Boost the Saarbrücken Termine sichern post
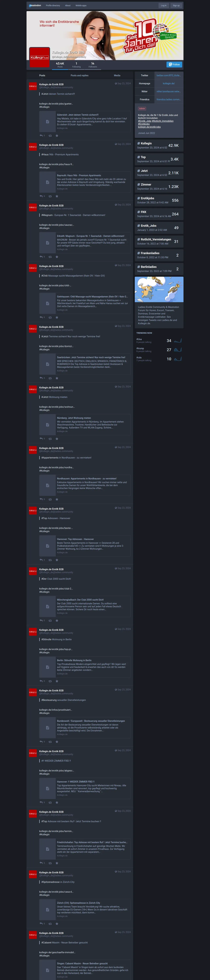The width and height of the screenshot is (210, 980). [x=50, y=378]
